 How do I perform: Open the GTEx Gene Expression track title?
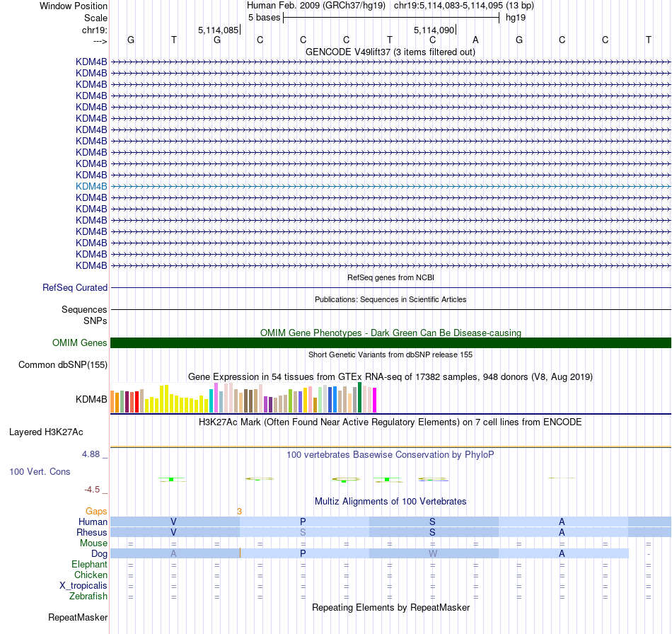coord(390,377)
